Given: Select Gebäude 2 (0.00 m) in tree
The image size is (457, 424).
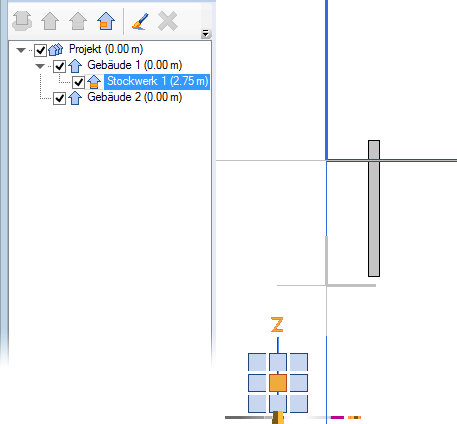Looking at the screenshot, I should 135,97.
